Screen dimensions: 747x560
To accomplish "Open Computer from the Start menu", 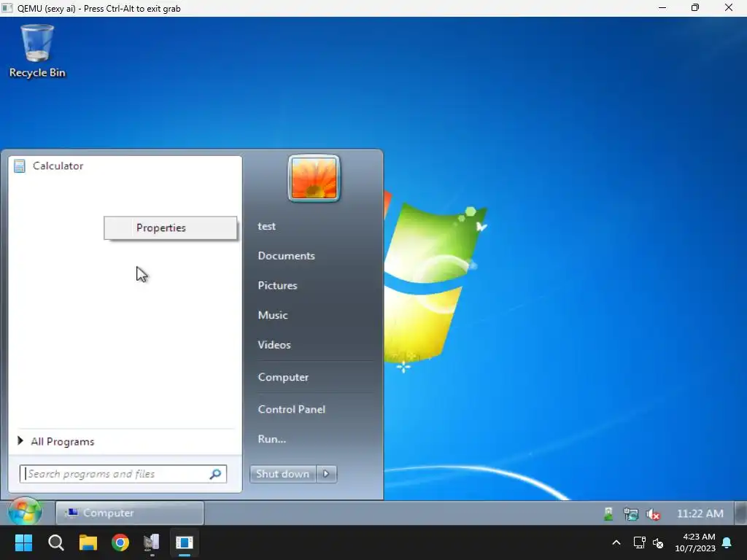I will [x=284, y=377].
